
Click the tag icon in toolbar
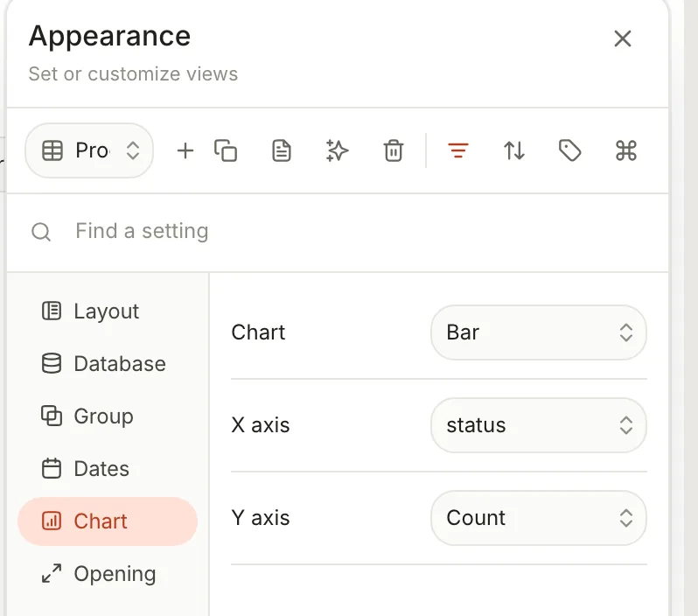569,150
